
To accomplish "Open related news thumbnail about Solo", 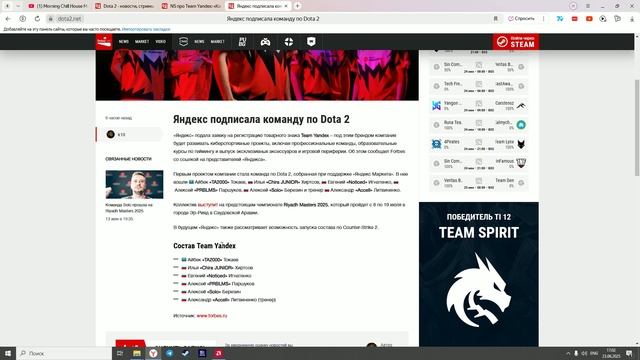I will (134, 184).
